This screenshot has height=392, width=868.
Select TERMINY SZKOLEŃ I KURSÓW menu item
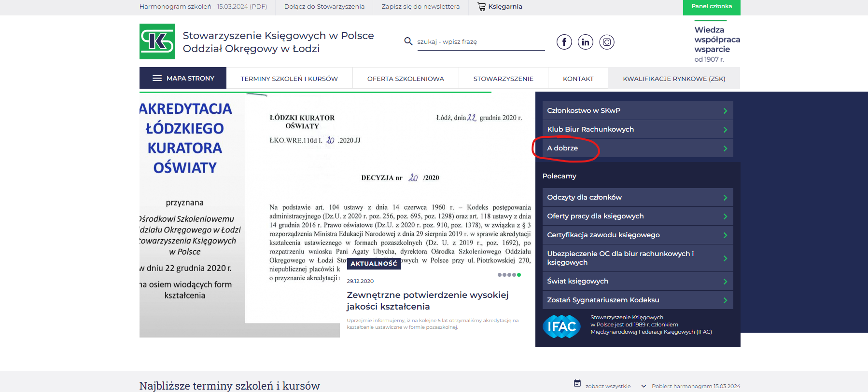point(289,79)
